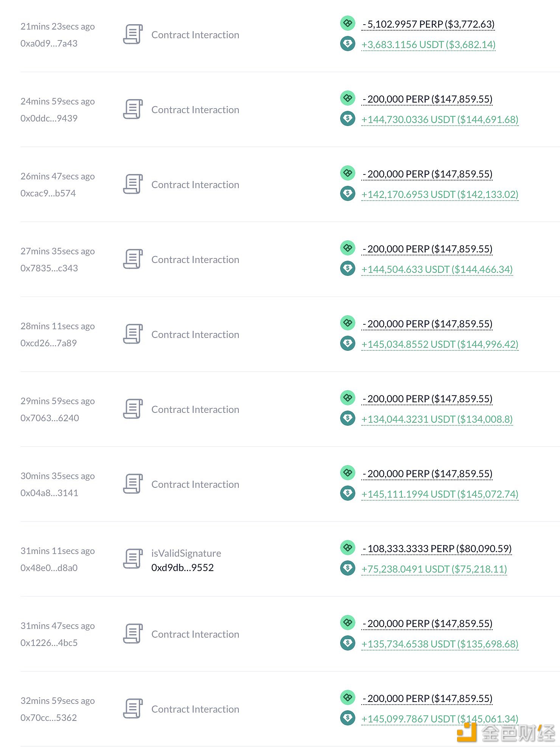Open +145,111.1994 USDT amount link
This screenshot has height=747, width=560.
point(440,494)
